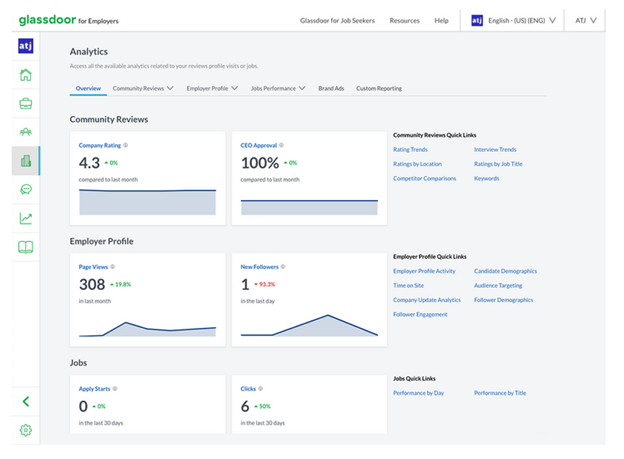Image resolution: width=624 pixels, height=459 pixels.
Task: Click the atj company logo in sidebar
Action: point(25,46)
